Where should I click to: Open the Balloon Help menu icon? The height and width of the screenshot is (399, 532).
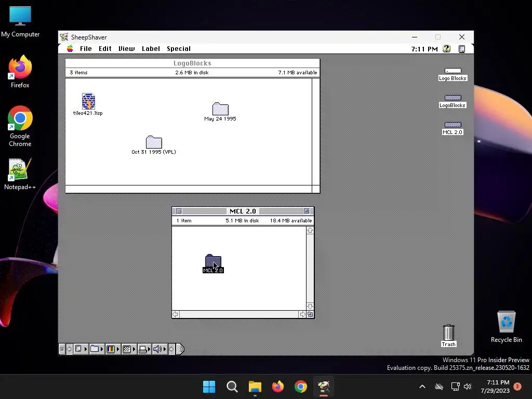(446, 48)
